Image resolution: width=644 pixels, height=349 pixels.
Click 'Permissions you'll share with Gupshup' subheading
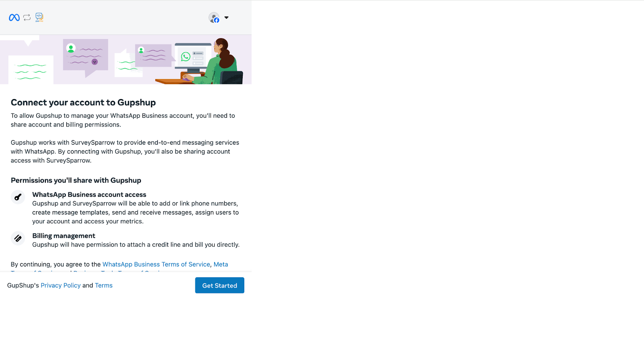pyautogui.click(x=76, y=180)
